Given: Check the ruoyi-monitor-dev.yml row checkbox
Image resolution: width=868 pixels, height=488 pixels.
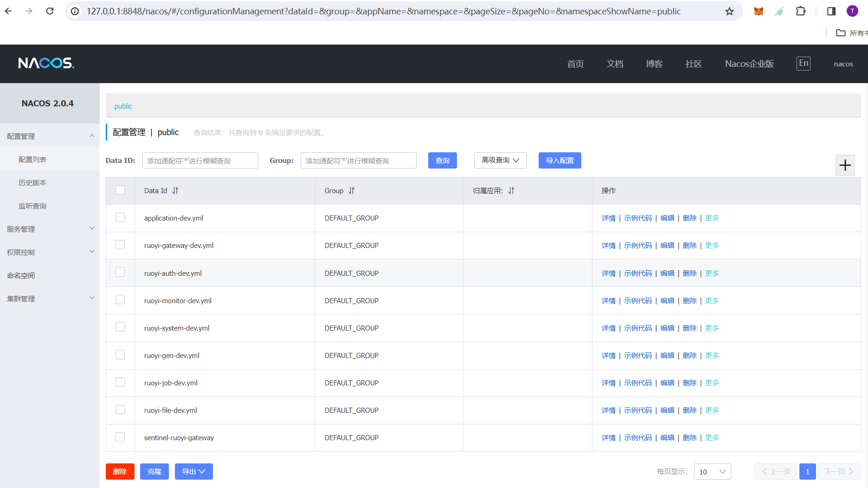Looking at the screenshot, I should pyautogui.click(x=120, y=299).
